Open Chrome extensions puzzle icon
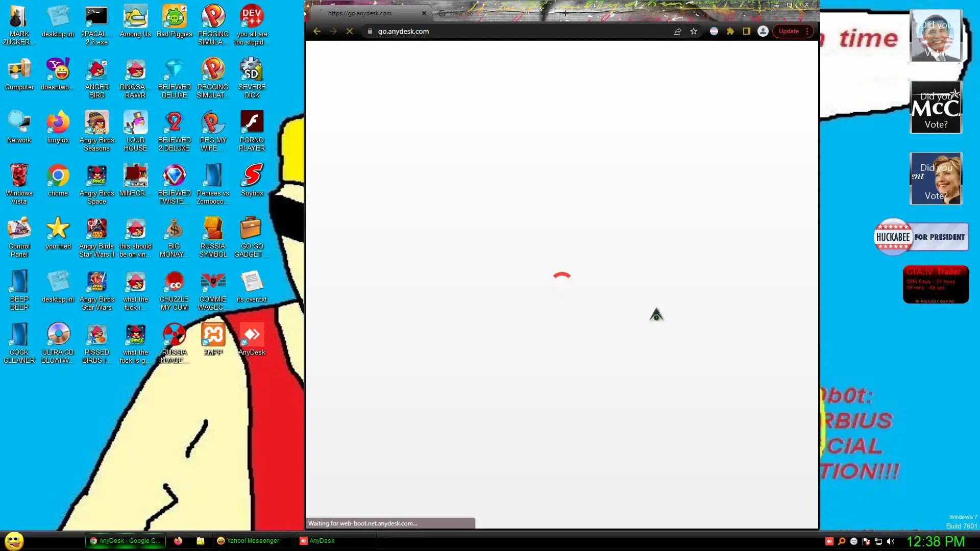This screenshot has width=980, height=551. [730, 31]
